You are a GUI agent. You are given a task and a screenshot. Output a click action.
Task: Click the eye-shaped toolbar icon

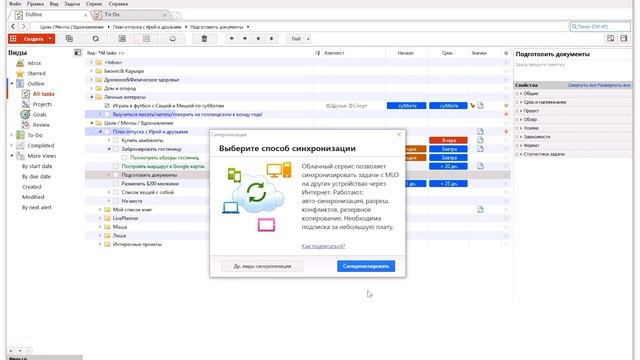[x=173, y=39]
